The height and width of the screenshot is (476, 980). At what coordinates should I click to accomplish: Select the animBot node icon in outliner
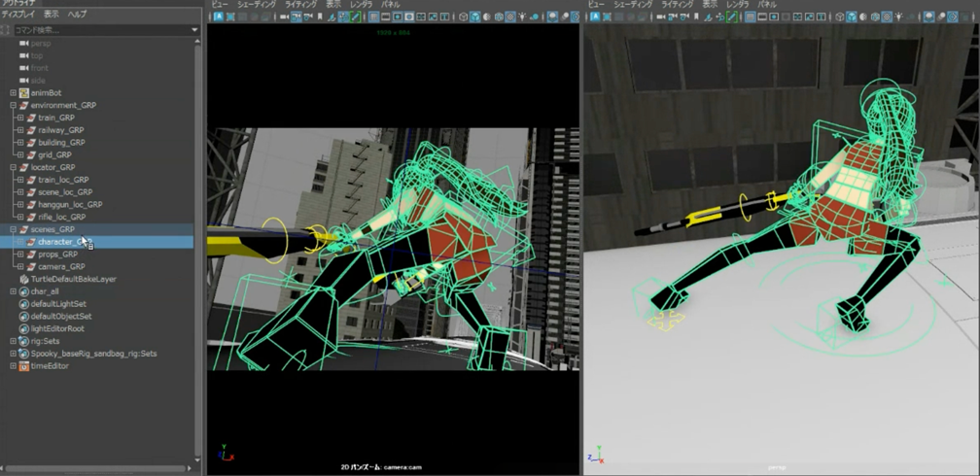coord(24,93)
